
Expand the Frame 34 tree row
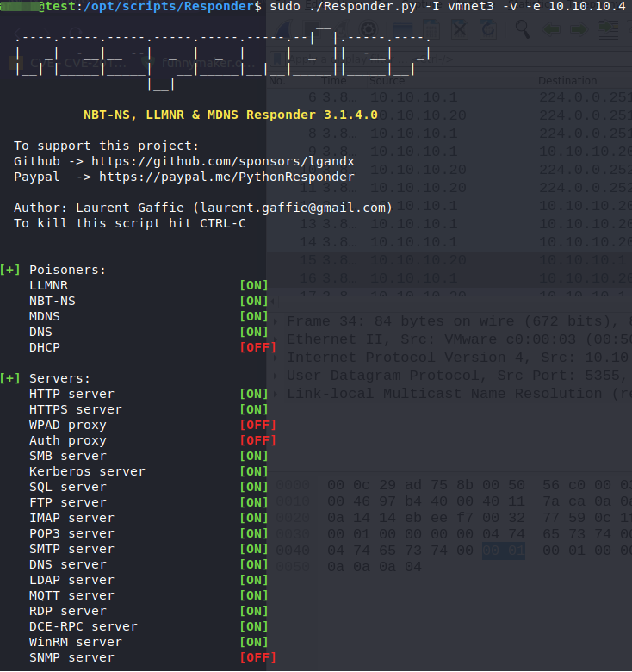point(275,321)
